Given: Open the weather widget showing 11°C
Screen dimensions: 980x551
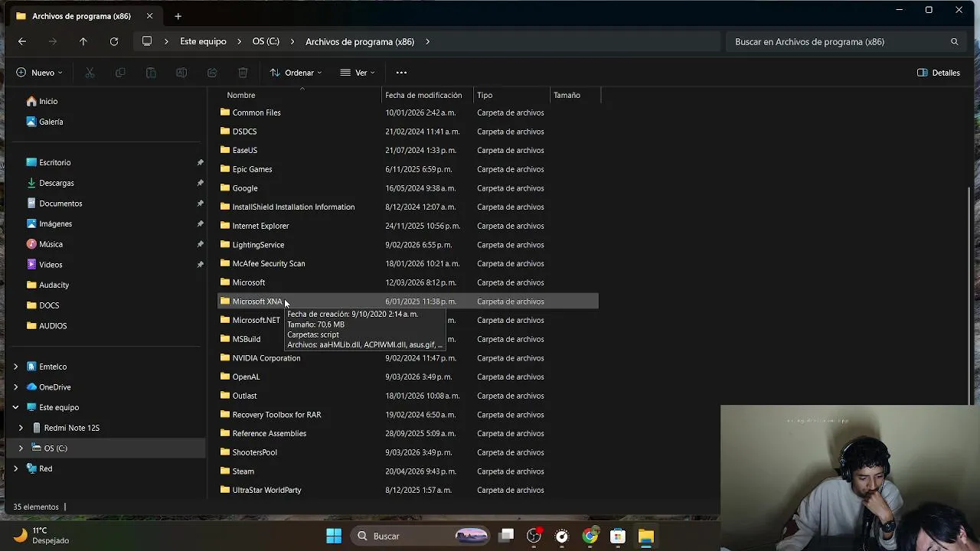Looking at the screenshot, I should pyautogui.click(x=42, y=535).
